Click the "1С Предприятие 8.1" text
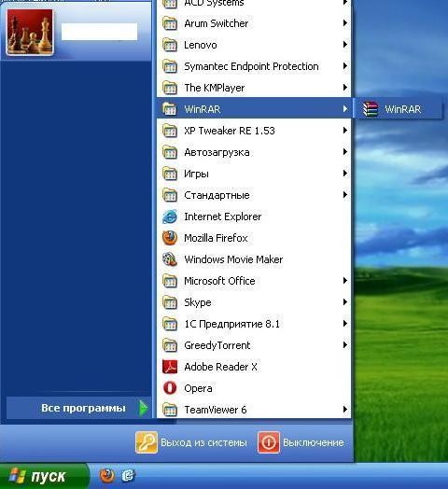This screenshot has width=448, height=489. point(231,325)
